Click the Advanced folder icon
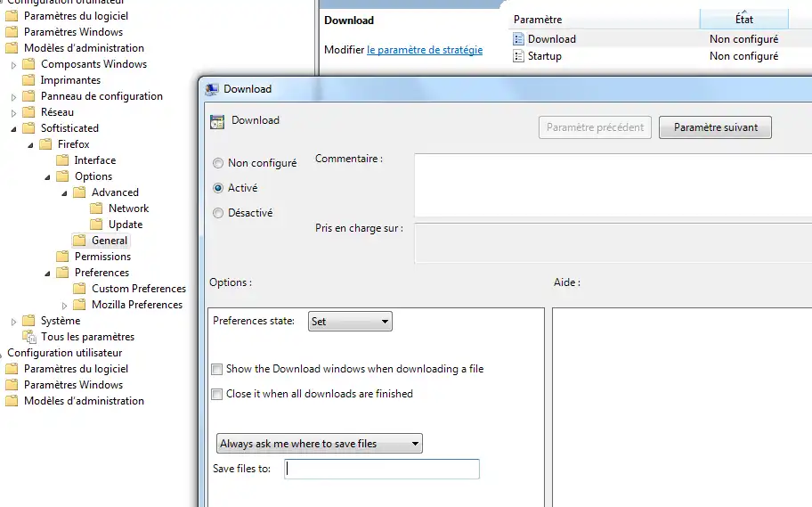812x507 pixels. (x=79, y=192)
